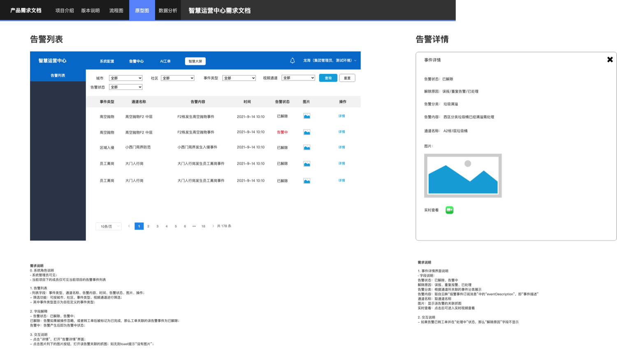Open the 版本说明 tab
Screen dimensions: 617x364
coord(90,10)
